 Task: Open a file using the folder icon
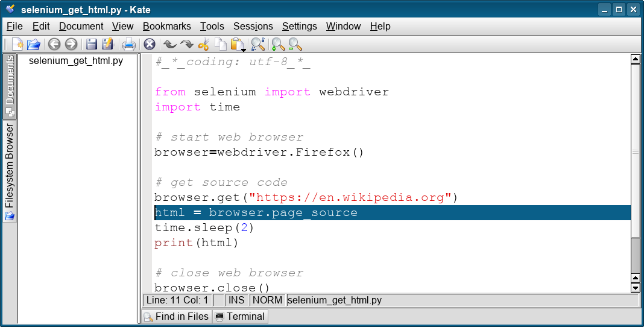point(34,44)
